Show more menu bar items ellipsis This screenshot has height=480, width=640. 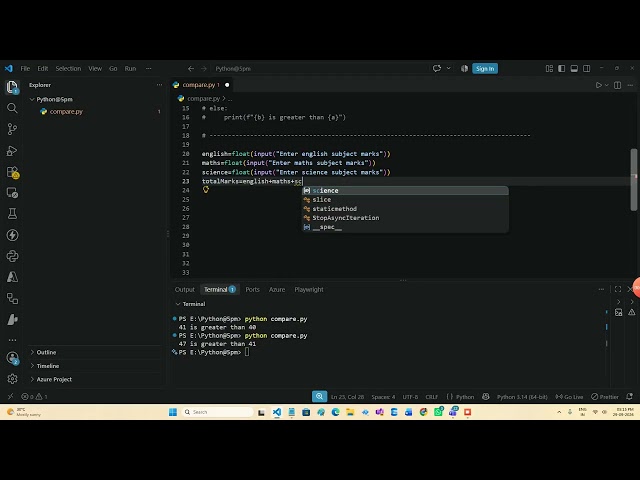tap(149, 68)
